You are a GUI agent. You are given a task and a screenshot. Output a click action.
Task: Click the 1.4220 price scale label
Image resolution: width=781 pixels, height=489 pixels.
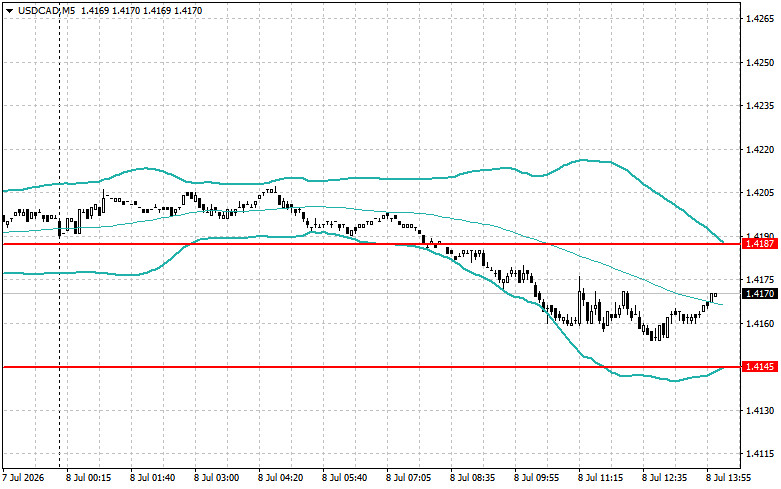[760, 149]
